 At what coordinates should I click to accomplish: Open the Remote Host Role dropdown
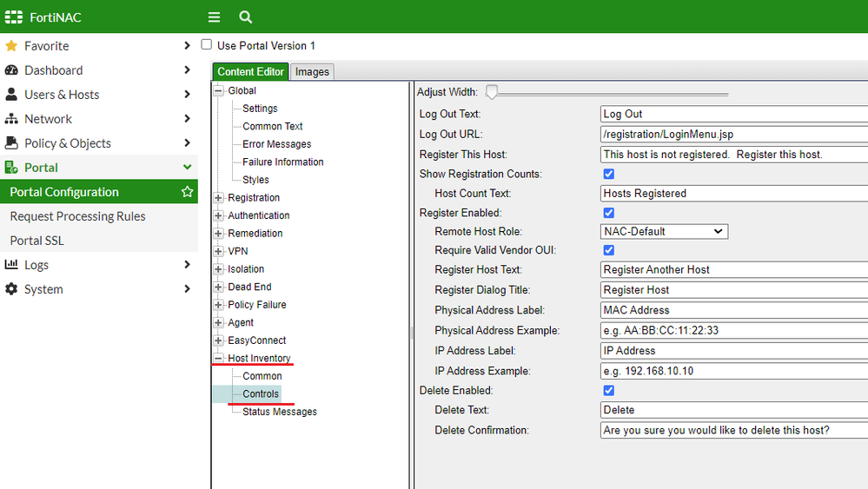tap(664, 232)
